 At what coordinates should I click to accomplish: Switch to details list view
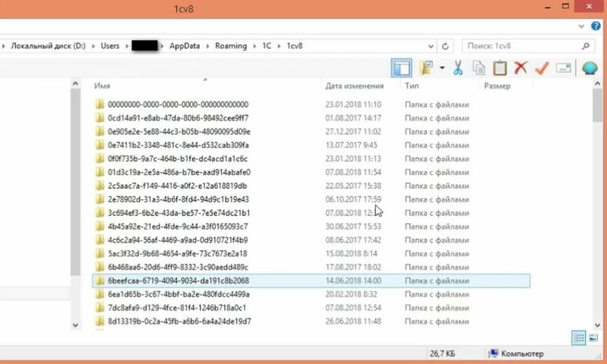578,338
